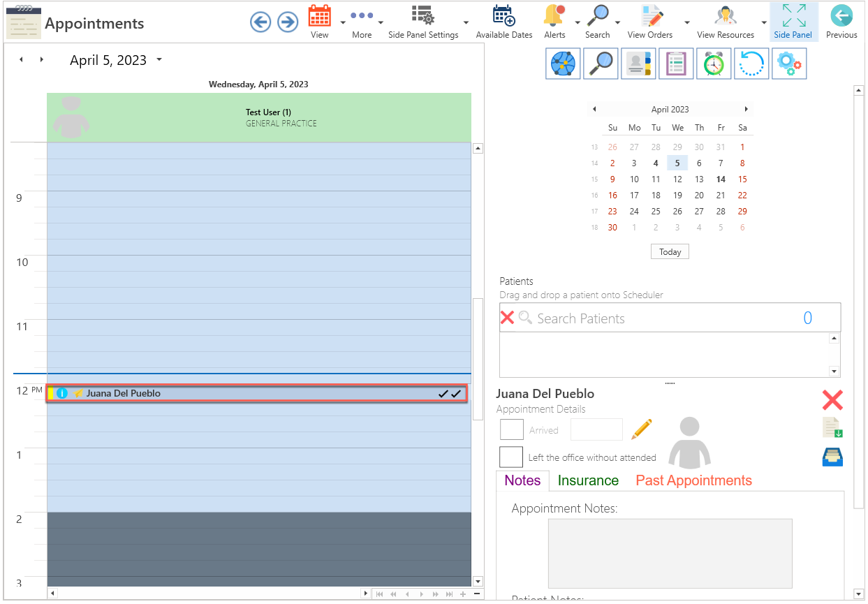Click the gears settings side panel icon
Image resolution: width=868 pixels, height=604 pixels.
(789, 64)
